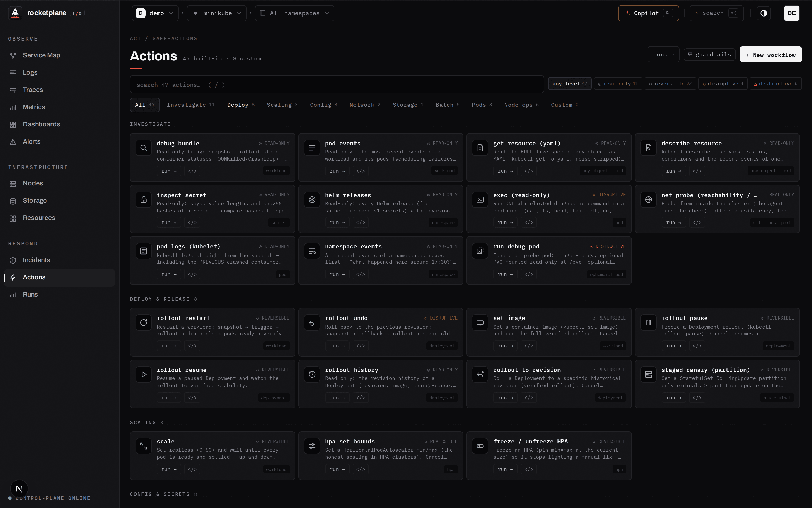Click the runs → button in header
This screenshot has height=508, width=812.
[x=663, y=55]
